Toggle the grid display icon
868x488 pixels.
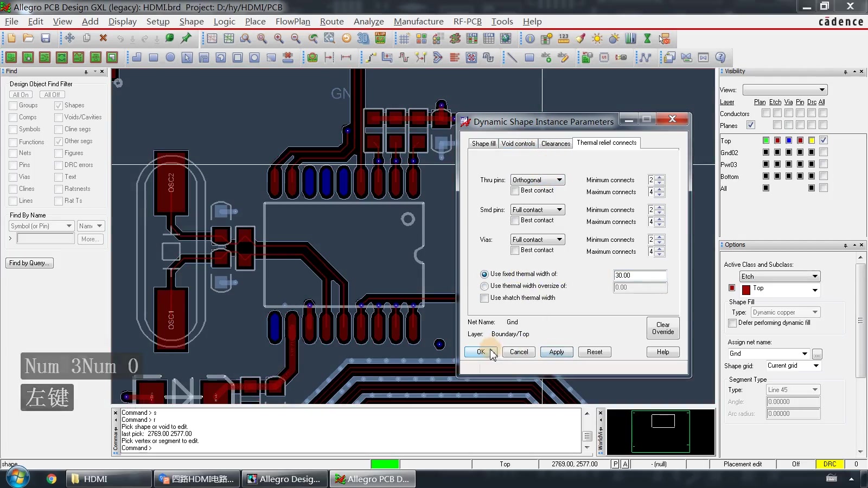click(x=404, y=38)
